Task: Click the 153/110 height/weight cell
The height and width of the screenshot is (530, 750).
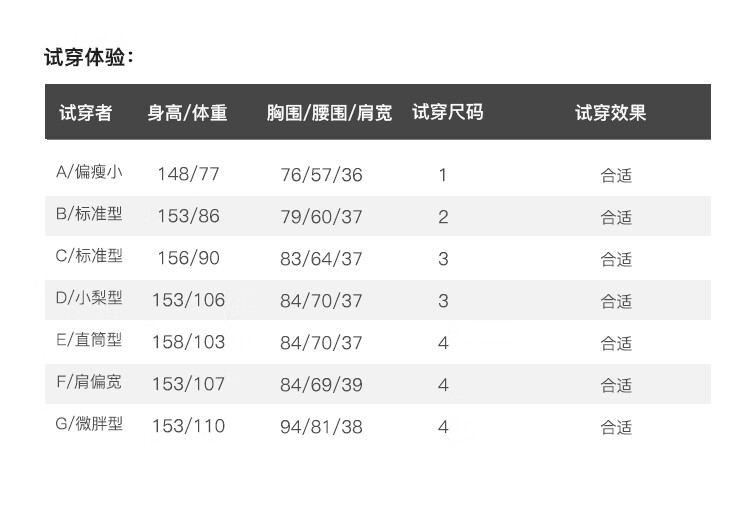Action: [188, 427]
